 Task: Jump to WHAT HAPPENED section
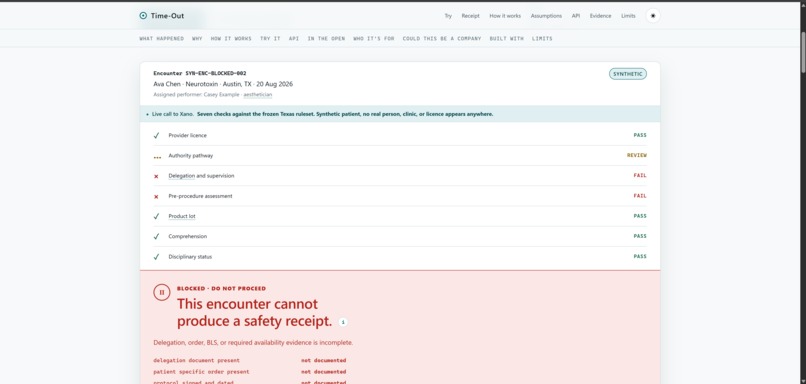point(161,39)
